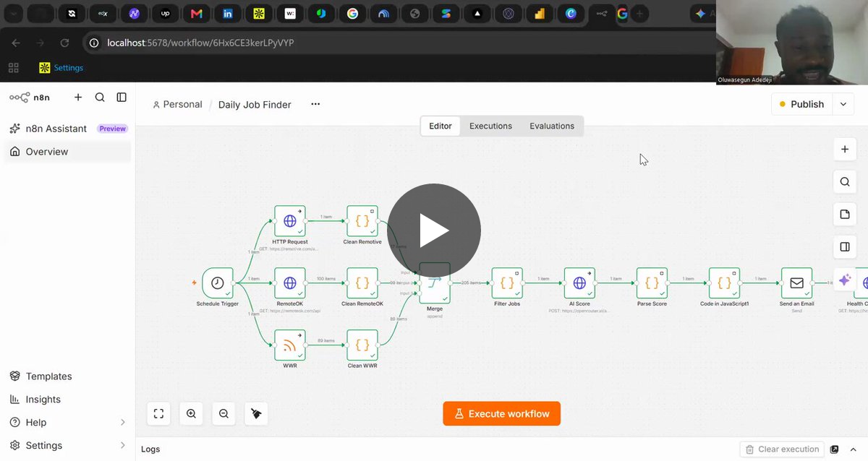Image resolution: width=868 pixels, height=461 pixels.
Task: Go to Overview in the sidebar
Action: tap(68, 152)
